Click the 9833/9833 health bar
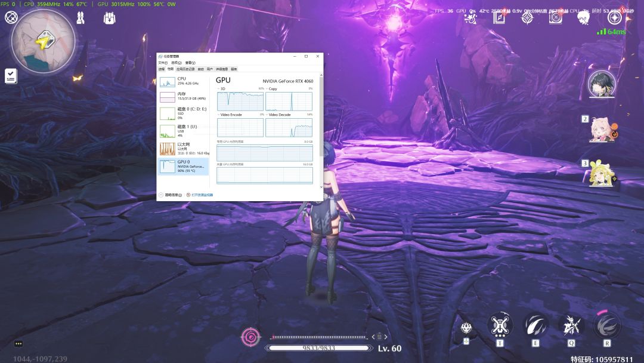Image resolution: width=644 pixels, height=363 pixels. [318, 348]
